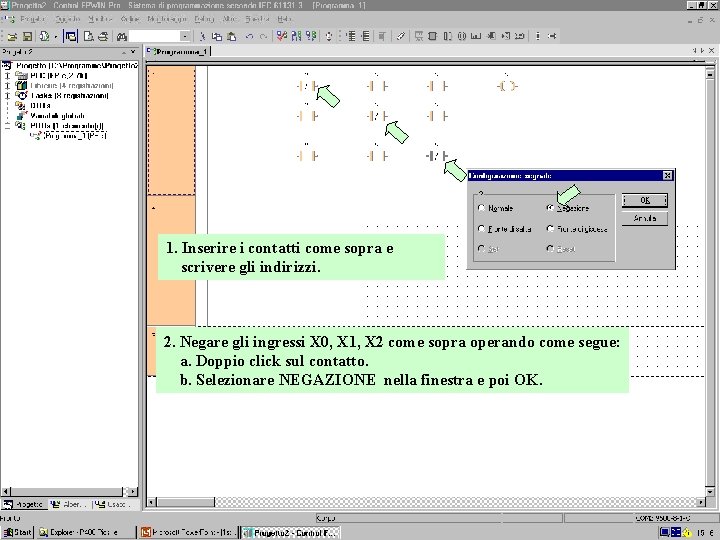Open the Monitoraggio menu
The image size is (720, 540).
coord(167,19)
